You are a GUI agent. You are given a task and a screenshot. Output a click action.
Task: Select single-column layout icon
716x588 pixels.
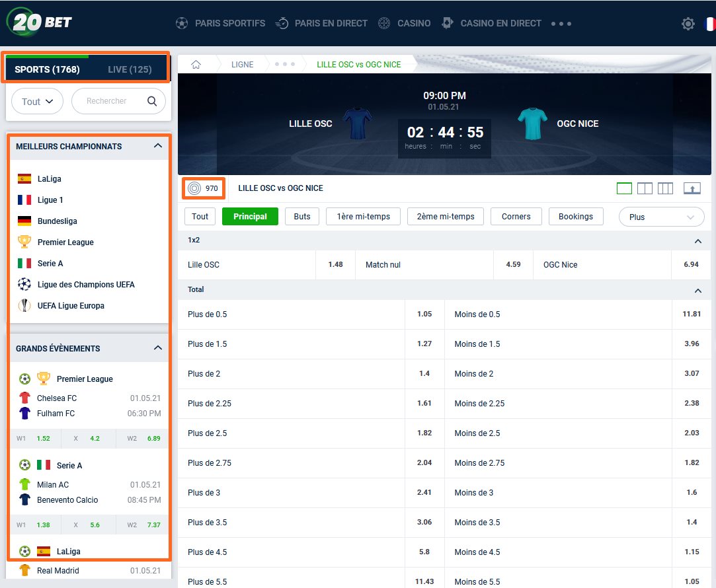pos(624,188)
